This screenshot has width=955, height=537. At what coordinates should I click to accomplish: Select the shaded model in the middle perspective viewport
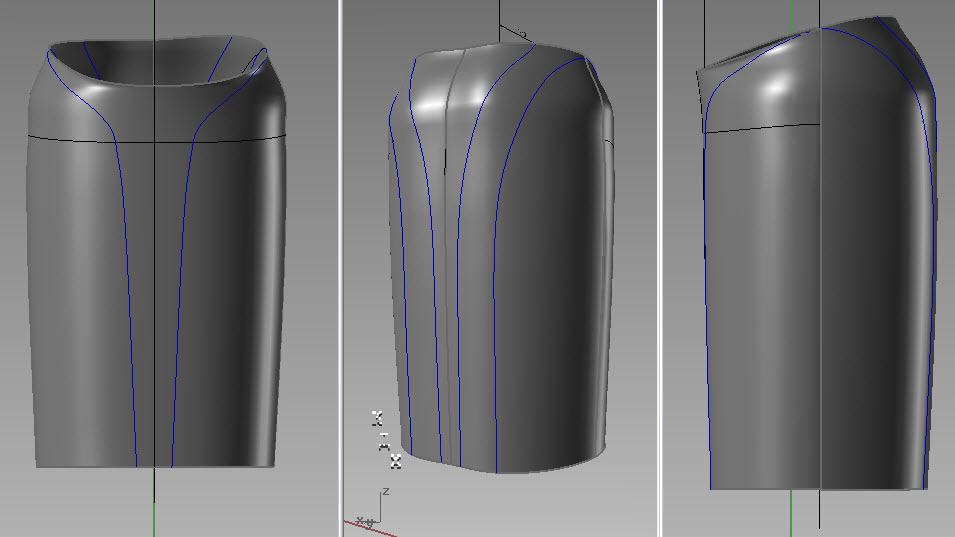pyautogui.click(x=501, y=257)
